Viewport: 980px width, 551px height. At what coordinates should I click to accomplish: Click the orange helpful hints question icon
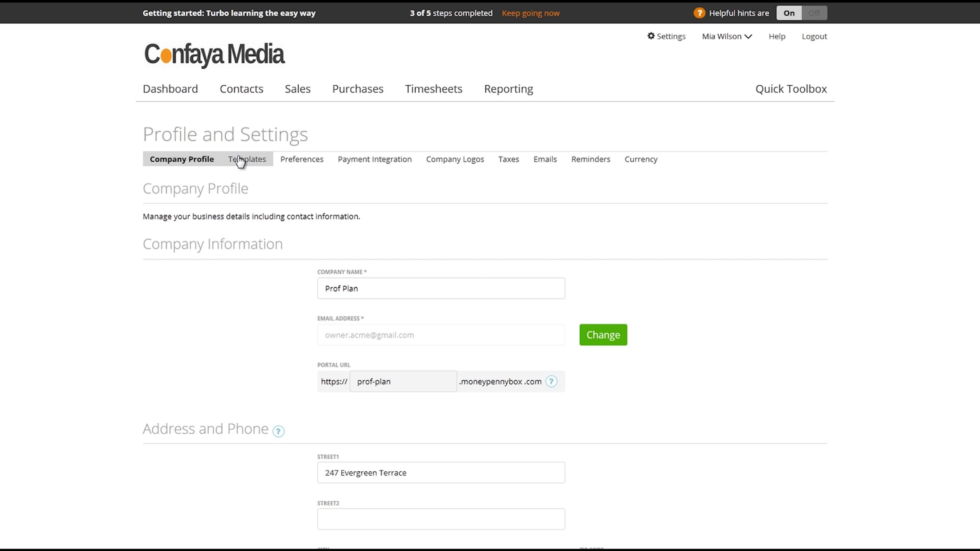tap(699, 13)
